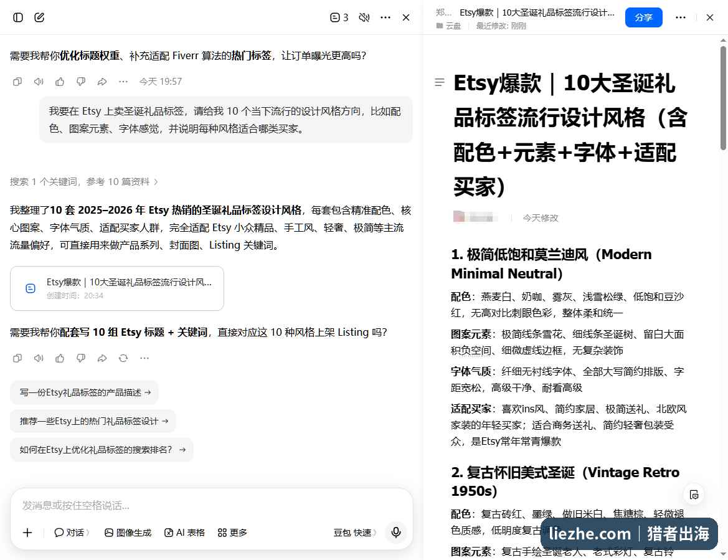Viewport: 728px width, 560px height.
Task: Regenerate the Etsy styles reply
Action: tap(123, 358)
